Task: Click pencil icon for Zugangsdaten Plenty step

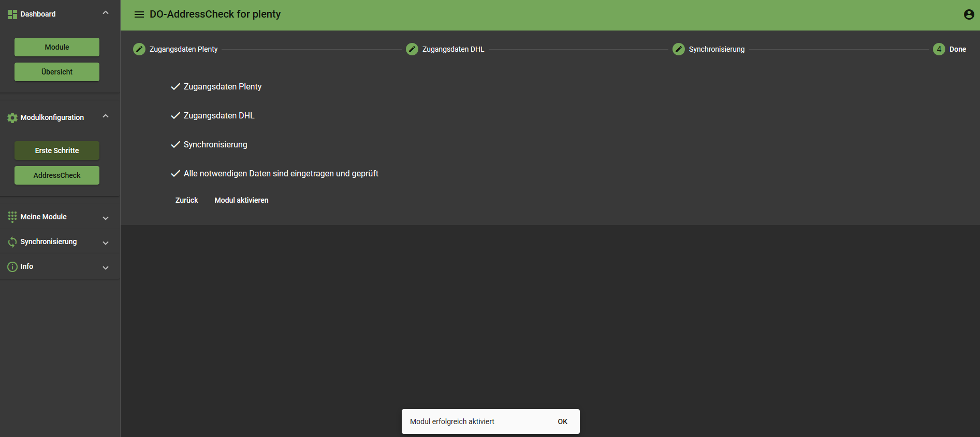Action: tap(139, 49)
